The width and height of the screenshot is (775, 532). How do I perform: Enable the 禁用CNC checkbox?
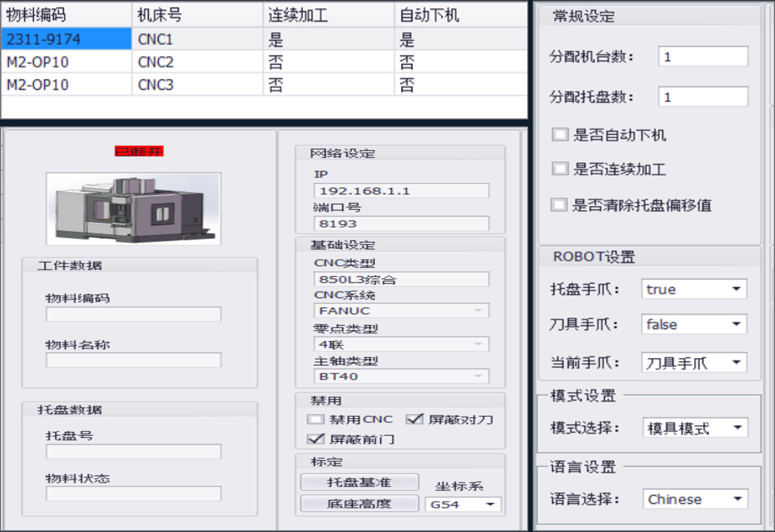coord(316,420)
